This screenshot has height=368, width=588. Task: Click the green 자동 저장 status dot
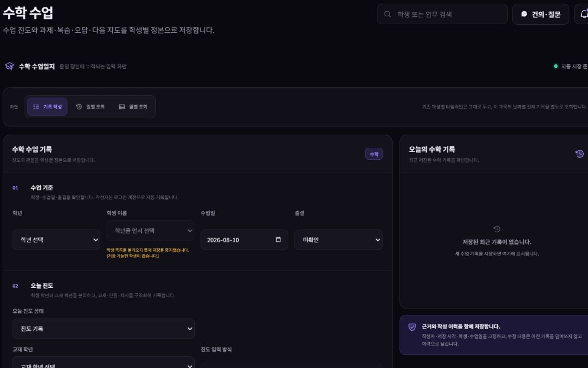click(556, 66)
